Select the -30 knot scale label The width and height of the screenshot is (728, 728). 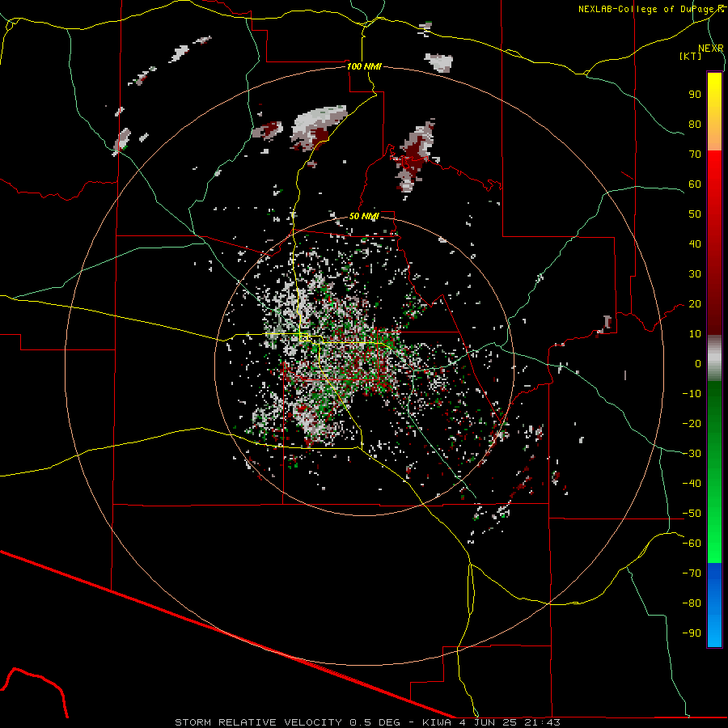(x=692, y=454)
